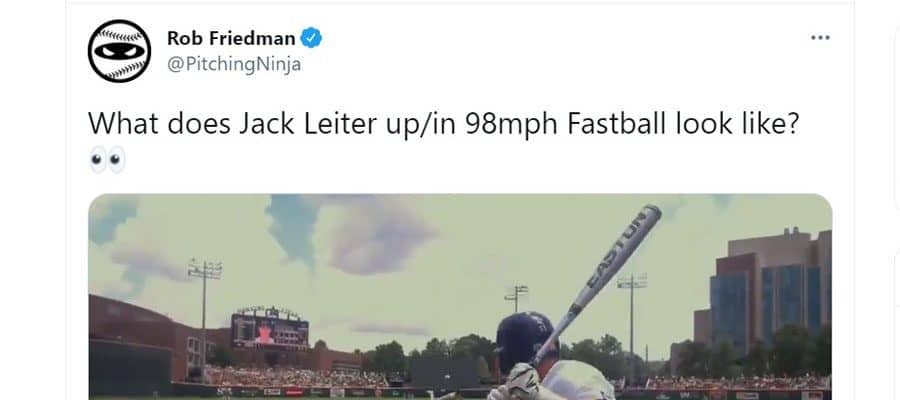Open the PitchingNinja baseball avatar
Image resolution: width=900 pixels, height=400 pixels.
coord(119,51)
